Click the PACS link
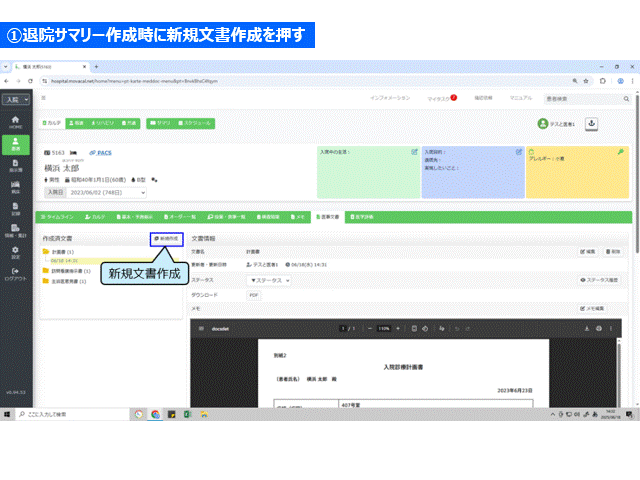 point(101,152)
